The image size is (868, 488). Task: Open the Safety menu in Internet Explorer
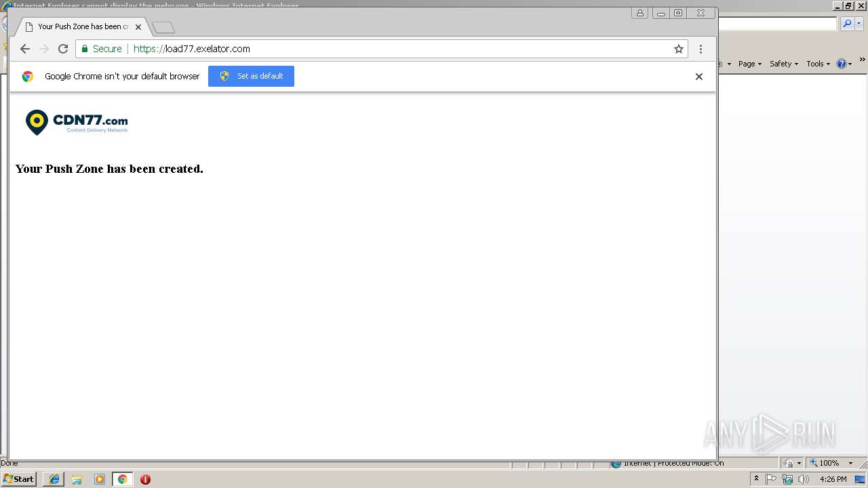783,64
